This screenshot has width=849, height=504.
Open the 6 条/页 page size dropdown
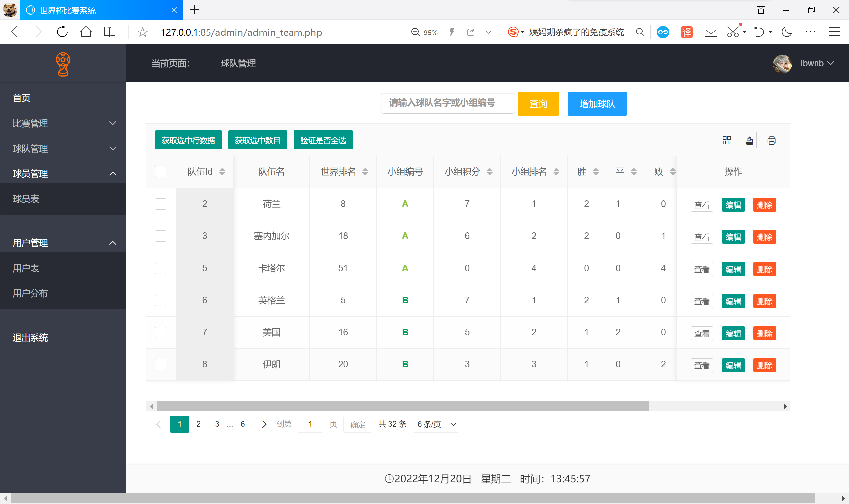tap(436, 424)
